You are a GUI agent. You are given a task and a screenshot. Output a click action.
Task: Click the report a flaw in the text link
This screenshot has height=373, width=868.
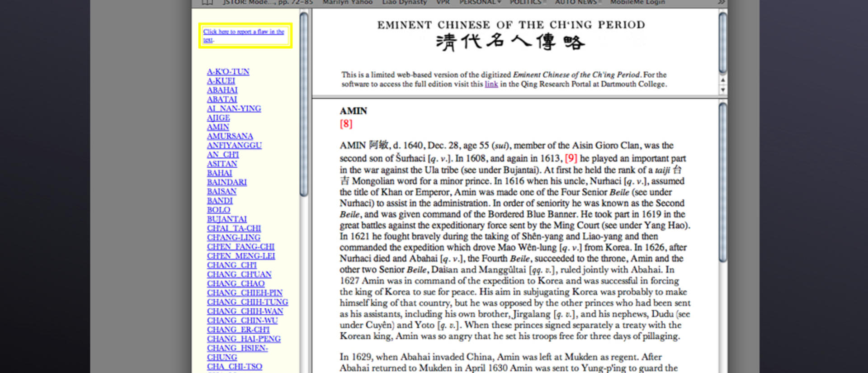tap(244, 36)
